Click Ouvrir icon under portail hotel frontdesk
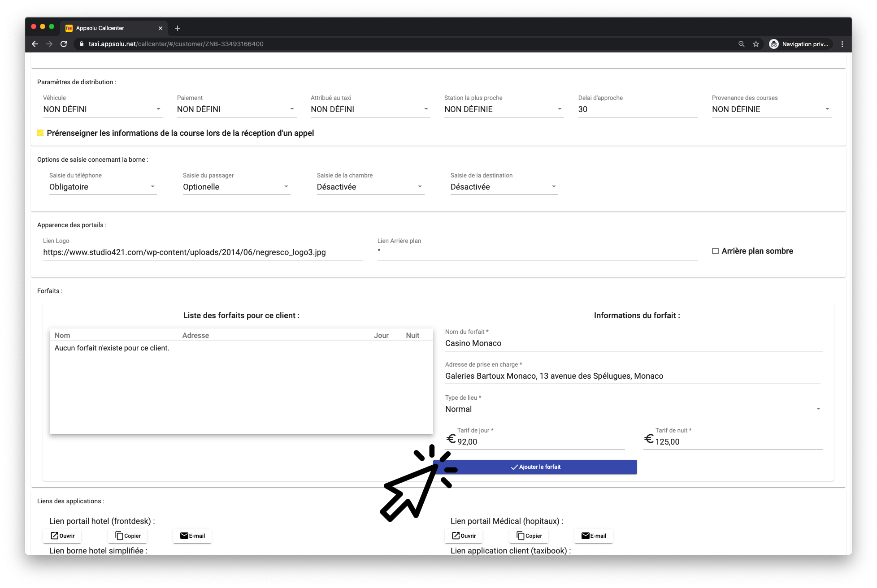This screenshot has width=877, height=588. point(55,536)
